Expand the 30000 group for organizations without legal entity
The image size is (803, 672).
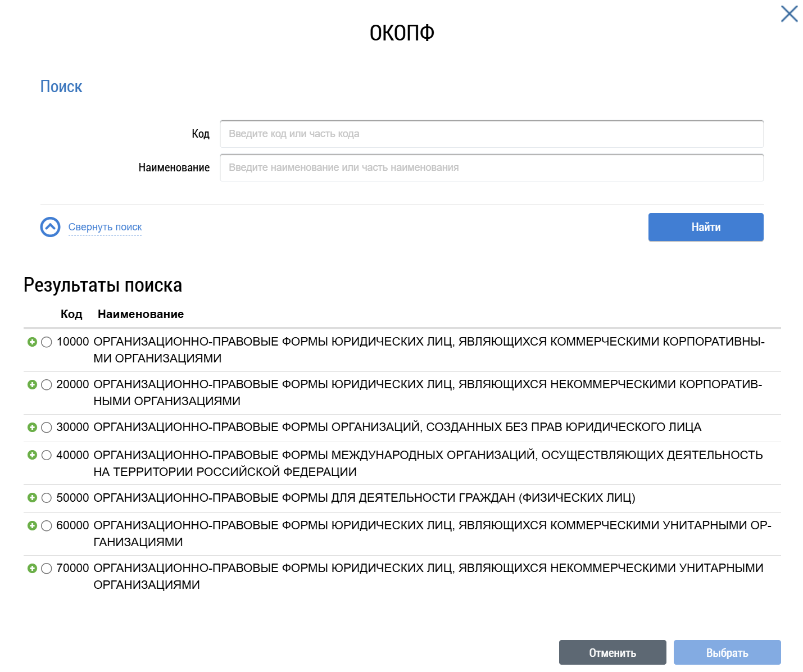click(x=32, y=427)
